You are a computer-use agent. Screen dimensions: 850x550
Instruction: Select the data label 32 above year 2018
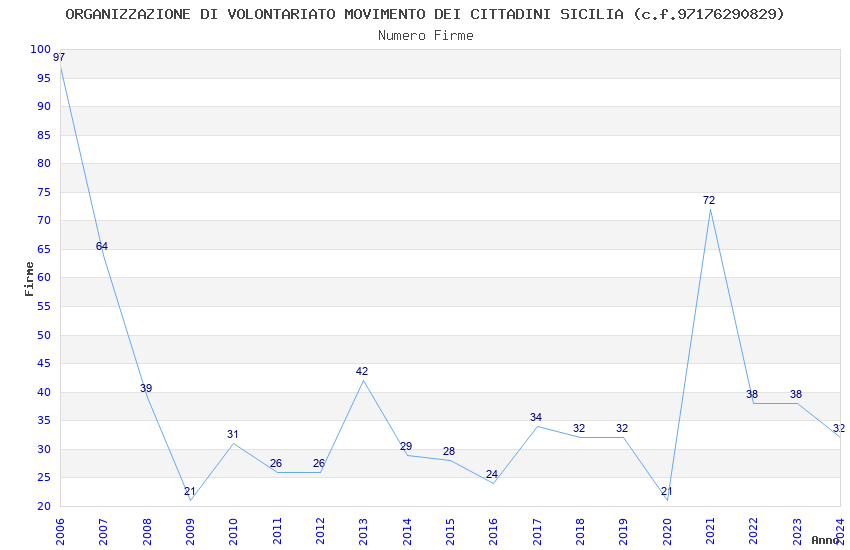point(579,428)
